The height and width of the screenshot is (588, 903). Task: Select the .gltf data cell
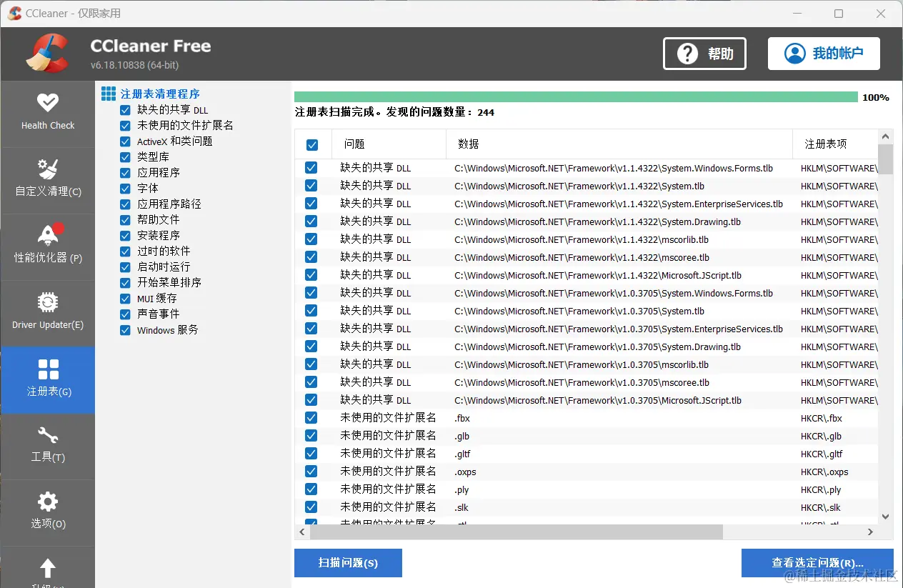[462, 454]
